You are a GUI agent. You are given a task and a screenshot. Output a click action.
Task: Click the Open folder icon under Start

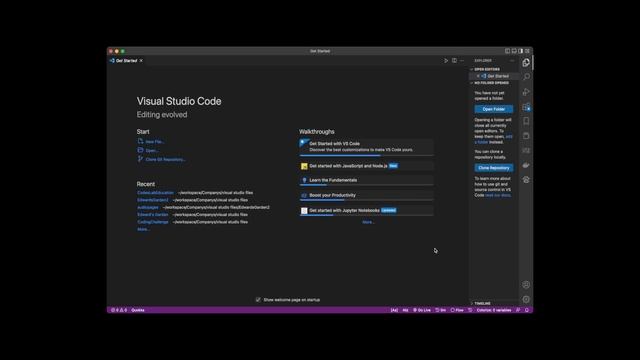click(140, 150)
